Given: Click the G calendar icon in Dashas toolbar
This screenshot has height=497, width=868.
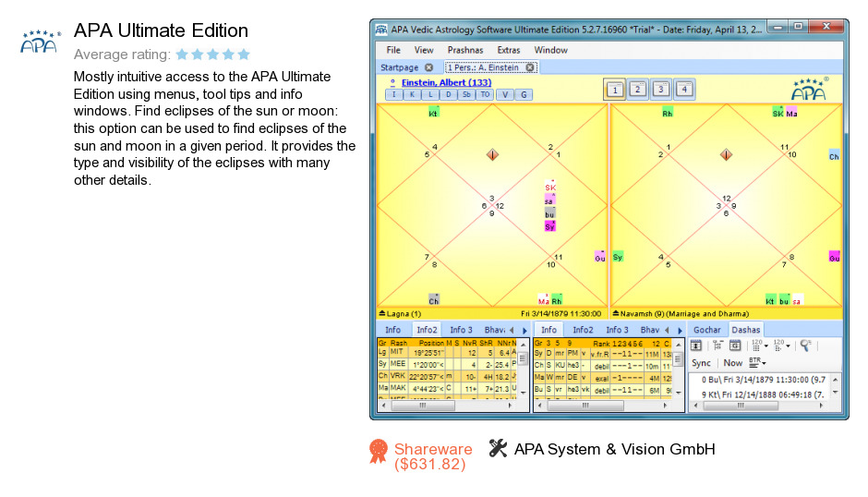Looking at the screenshot, I should [x=735, y=345].
